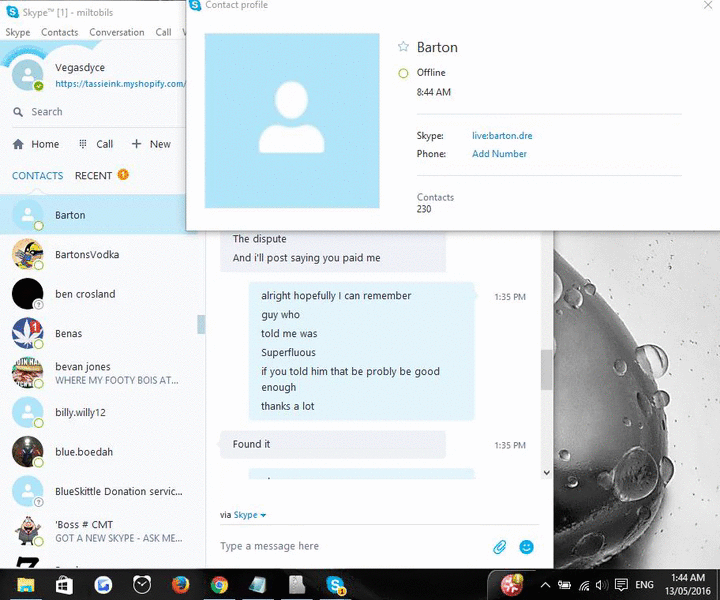Click 'Boss # CMT cartoon avatar
The width and height of the screenshot is (720, 600).
coord(28,531)
